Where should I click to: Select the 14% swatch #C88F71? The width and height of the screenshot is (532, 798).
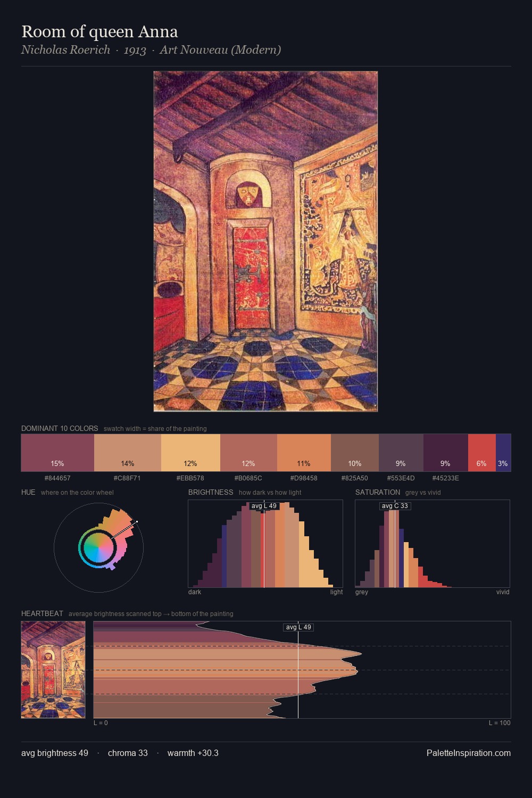pyautogui.click(x=128, y=453)
